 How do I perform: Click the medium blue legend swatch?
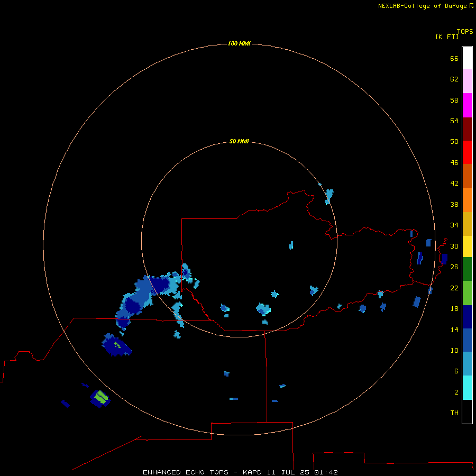[467, 340]
